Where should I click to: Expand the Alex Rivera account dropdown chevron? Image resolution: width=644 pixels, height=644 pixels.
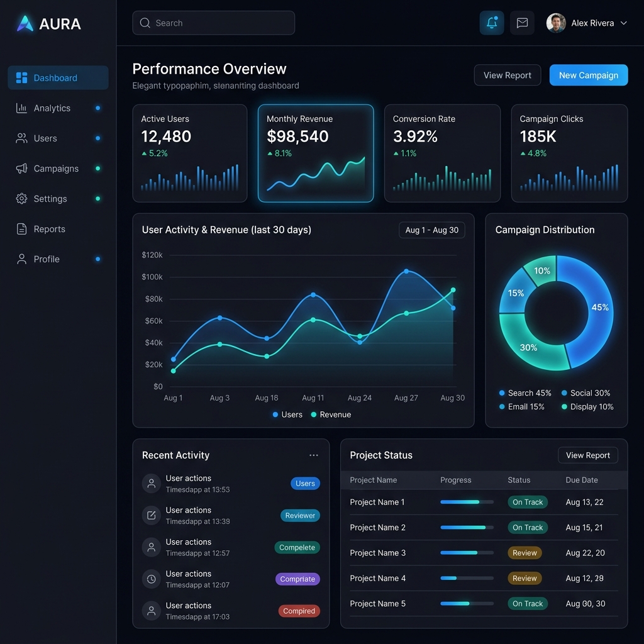623,23
